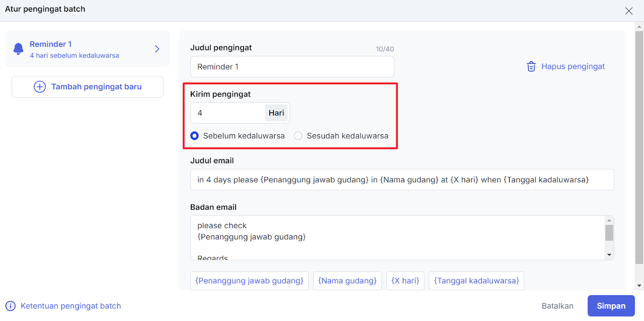Click the bell icon beside Reminder 1
The height and width of the screenshot is (321, 644).
[x=19, y=49]
